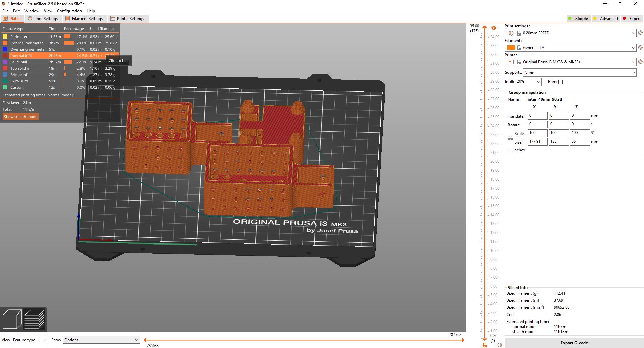Screen dimensions: 644x348
Task: Toggle Top solid infill visibility
Action: click(60, 68)
